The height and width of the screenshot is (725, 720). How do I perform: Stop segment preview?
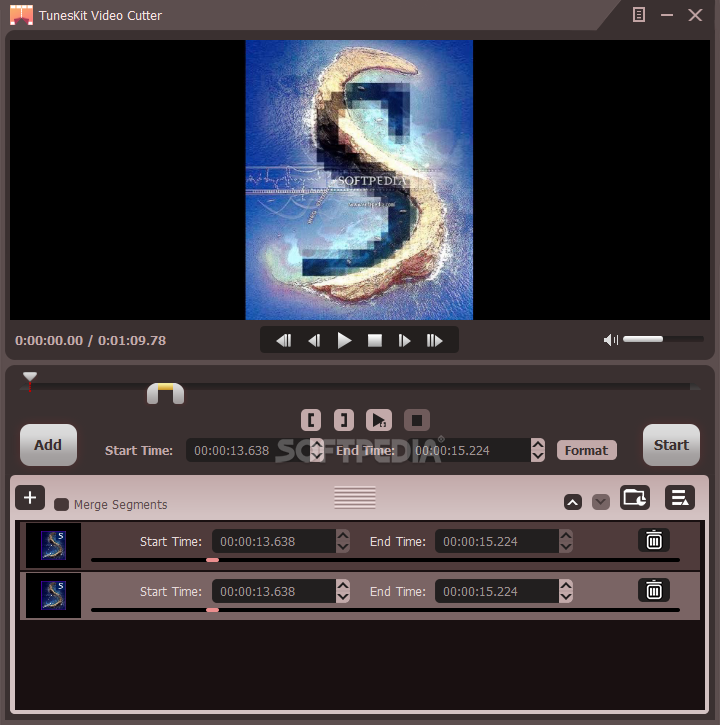(x=417, y=420)
